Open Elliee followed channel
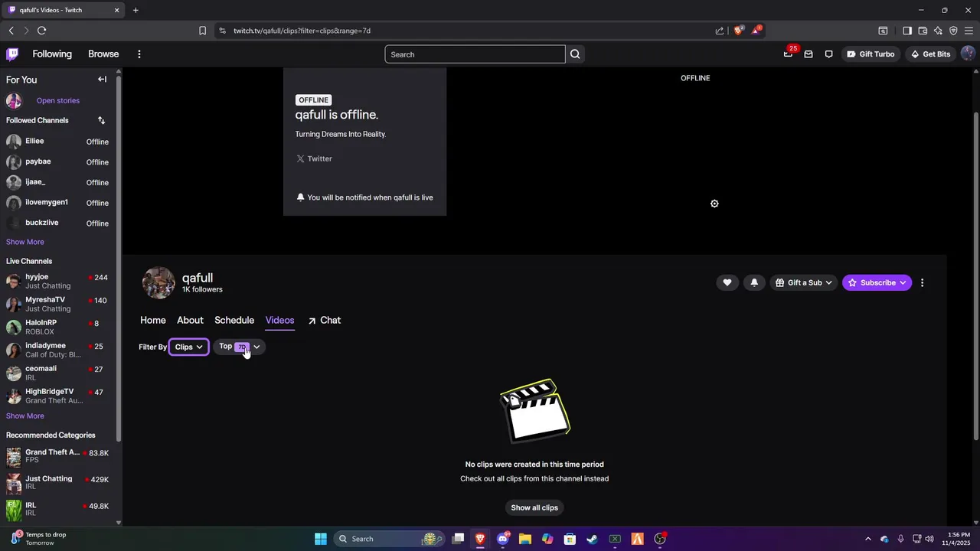 click(58, 142)
